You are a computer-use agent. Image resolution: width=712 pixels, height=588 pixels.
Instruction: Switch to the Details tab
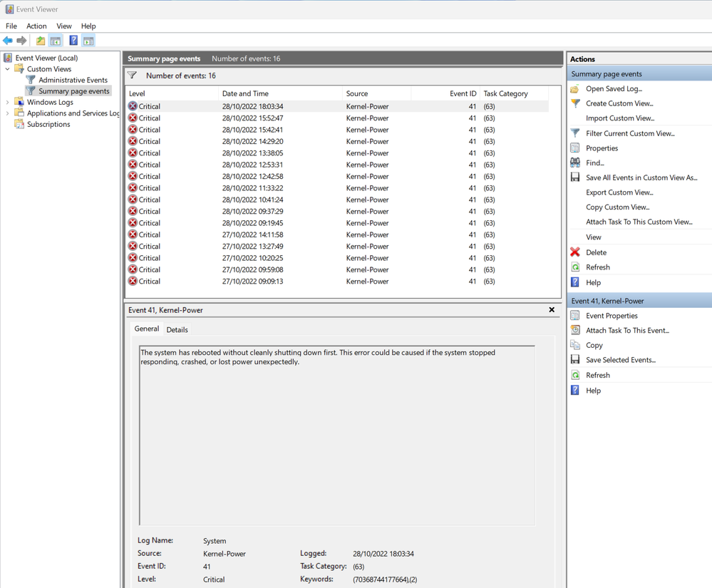coord(177,330)
